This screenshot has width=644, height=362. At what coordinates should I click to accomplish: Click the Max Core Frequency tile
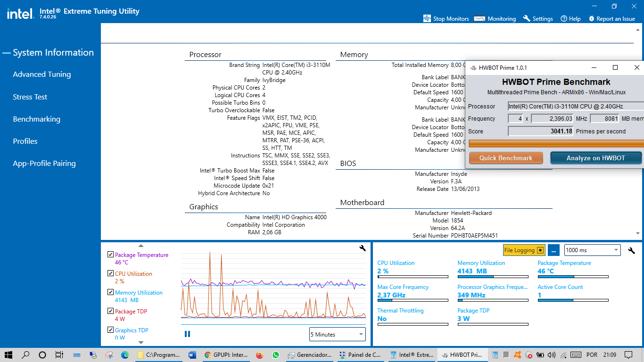click(413, 293)
